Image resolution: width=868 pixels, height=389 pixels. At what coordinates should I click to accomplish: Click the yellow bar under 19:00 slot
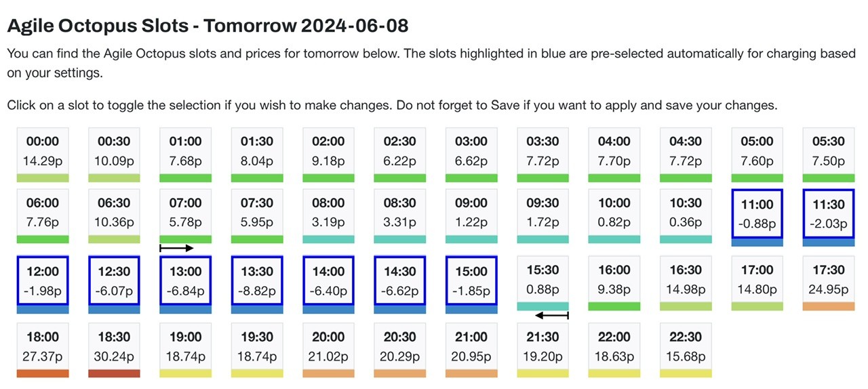tap(185, 373)
